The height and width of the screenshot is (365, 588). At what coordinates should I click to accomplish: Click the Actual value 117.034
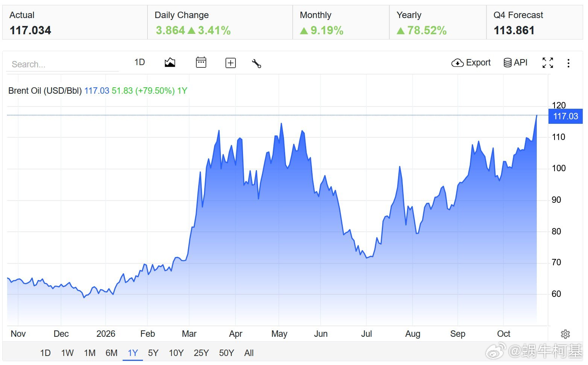(30, 30)
